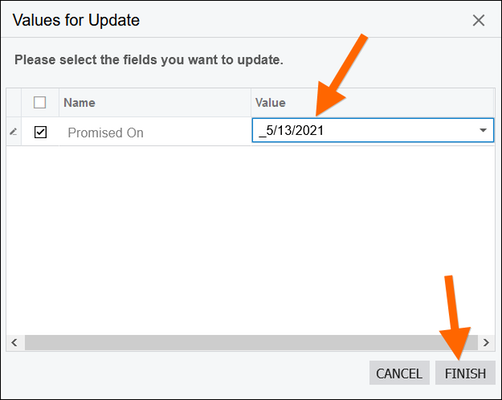The height and width of the screenshot is (400, 502).
Task: Click the blank header cell above the pencil icon
Action: pos(14,102)
